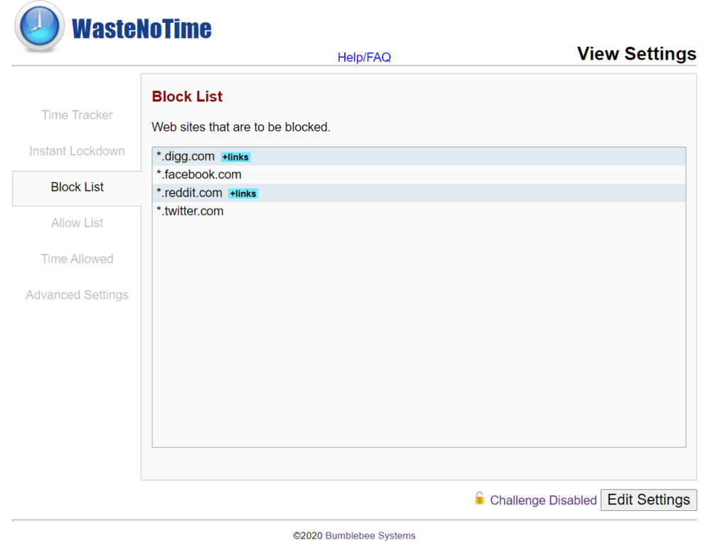Open the Advanced Settings tab
Viewport: 728px width, 560px height.
click(x=77, y=295)
